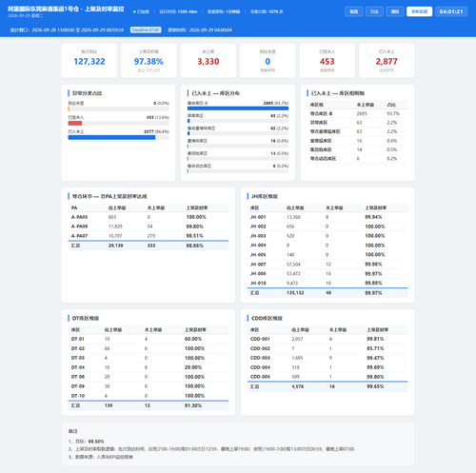Select the JH-003 row label
The height and width of the screenshot is (473, 476).
(258, 236)
